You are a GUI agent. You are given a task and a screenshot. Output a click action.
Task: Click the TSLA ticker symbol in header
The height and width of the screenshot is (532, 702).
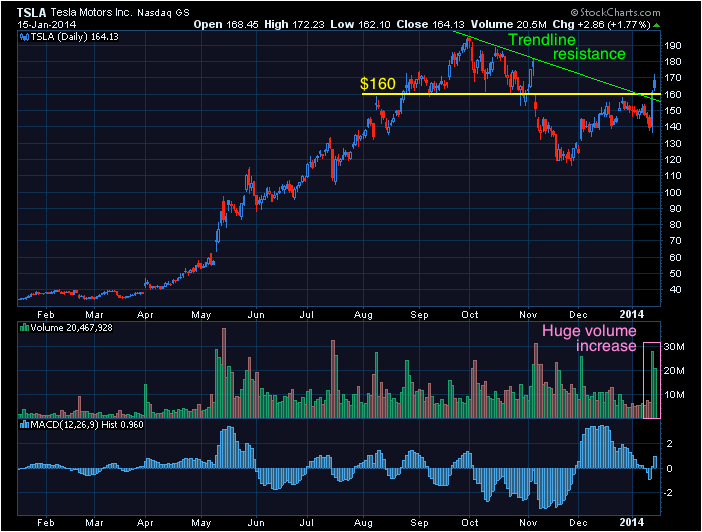point(32,12)
